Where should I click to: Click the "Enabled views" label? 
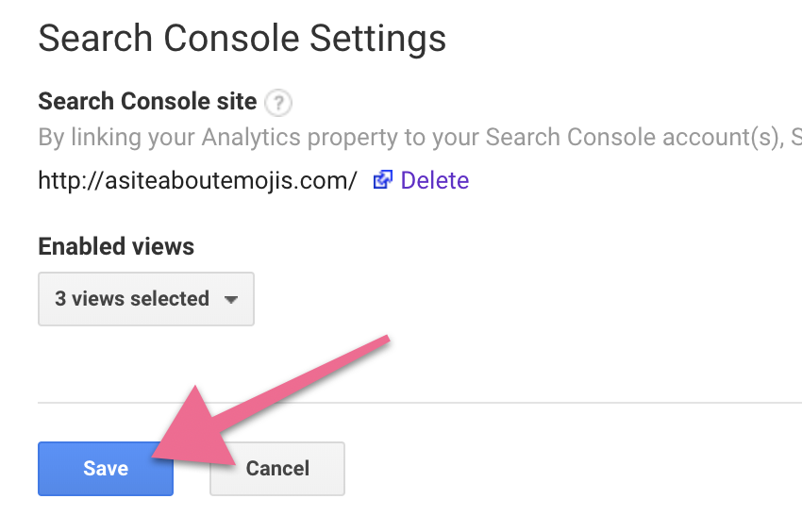pyautogui.click(x=116, y=247)
